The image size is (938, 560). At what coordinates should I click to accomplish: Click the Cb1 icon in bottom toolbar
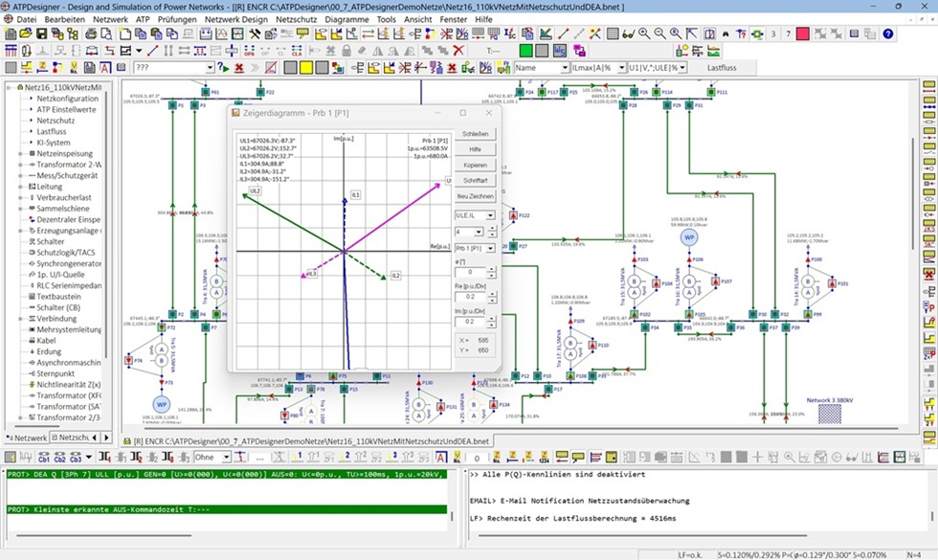(45, 458)
